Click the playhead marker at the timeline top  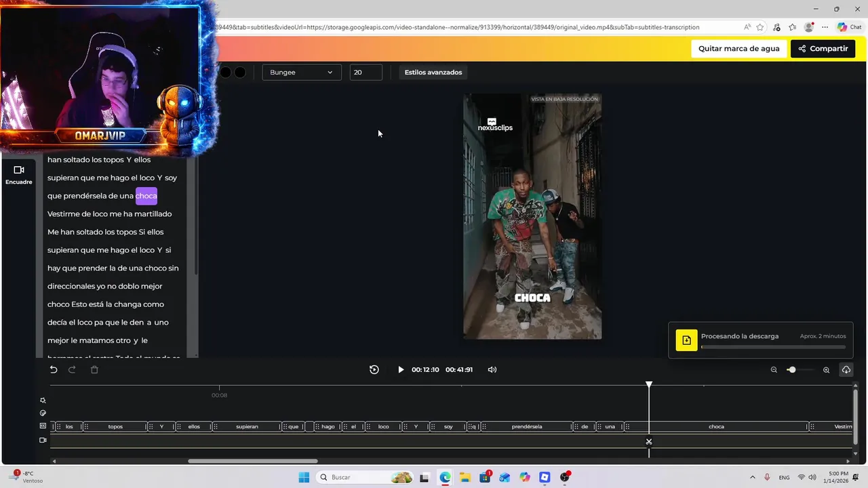point(649,384)
